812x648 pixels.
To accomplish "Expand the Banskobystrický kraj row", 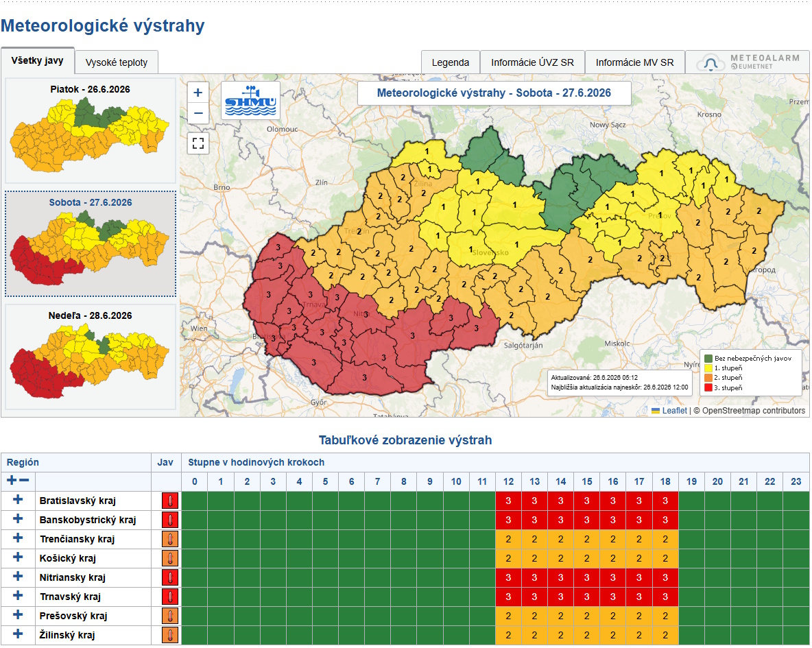I will [x=18, y=518].
